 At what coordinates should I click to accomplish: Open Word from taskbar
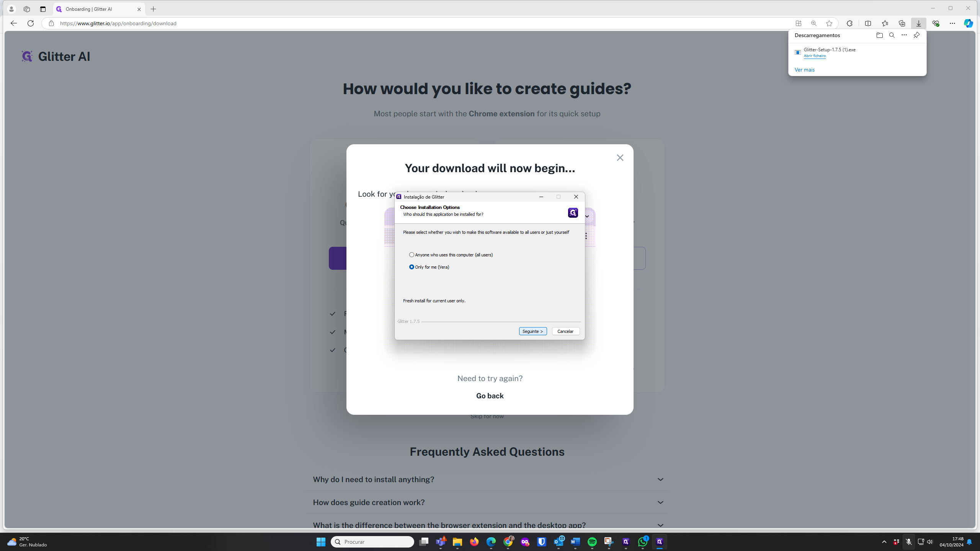(575, 542)
